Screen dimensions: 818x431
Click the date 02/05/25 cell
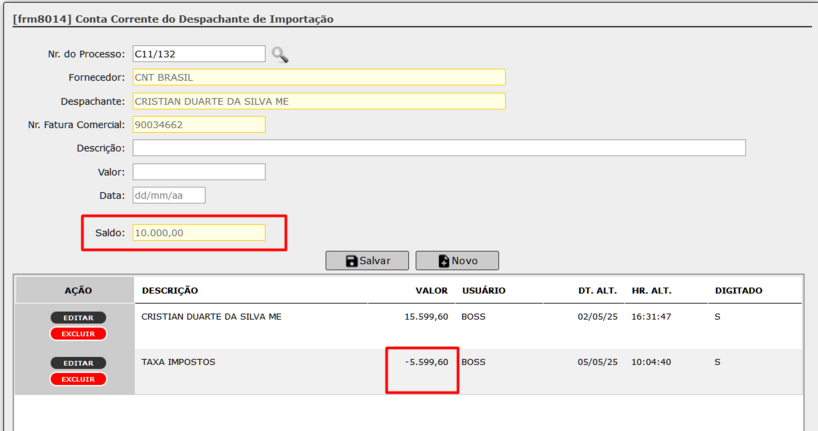[x=597, y=317]
